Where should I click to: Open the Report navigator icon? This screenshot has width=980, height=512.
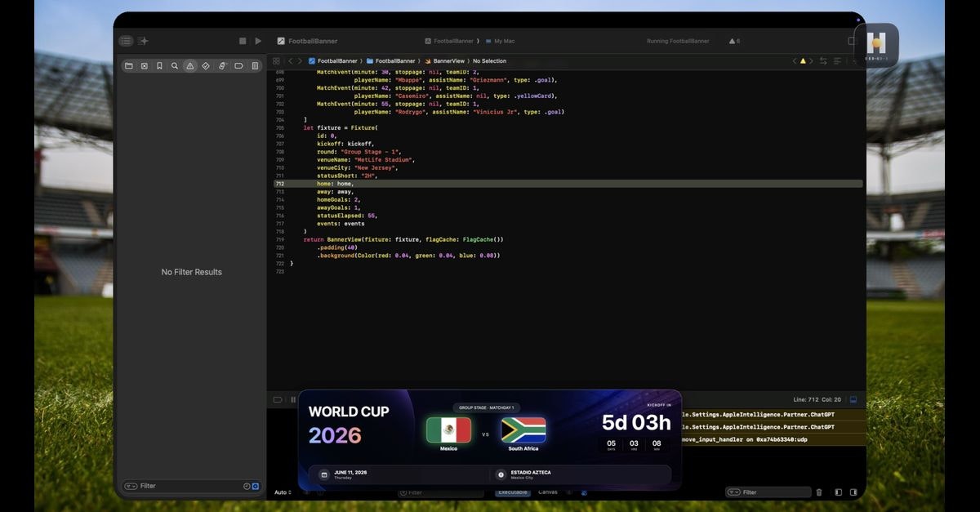(255, 65)
